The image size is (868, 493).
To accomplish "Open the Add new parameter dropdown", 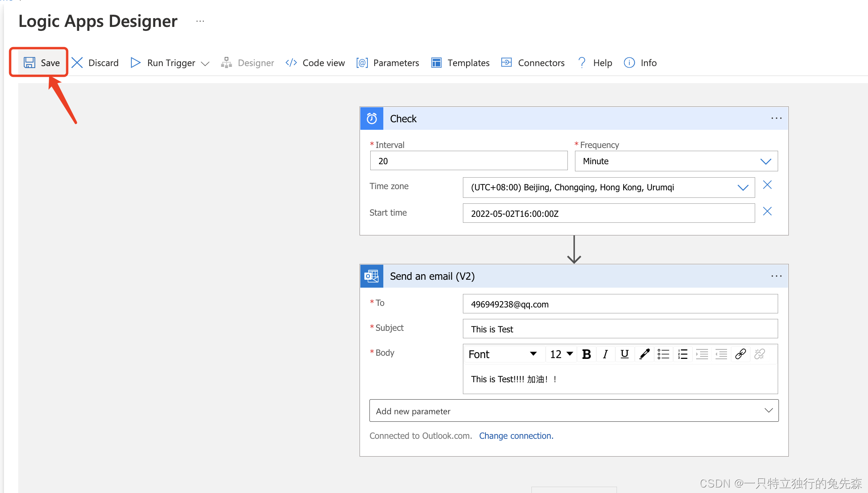I will pyautogui.click(x=574, y=411).
